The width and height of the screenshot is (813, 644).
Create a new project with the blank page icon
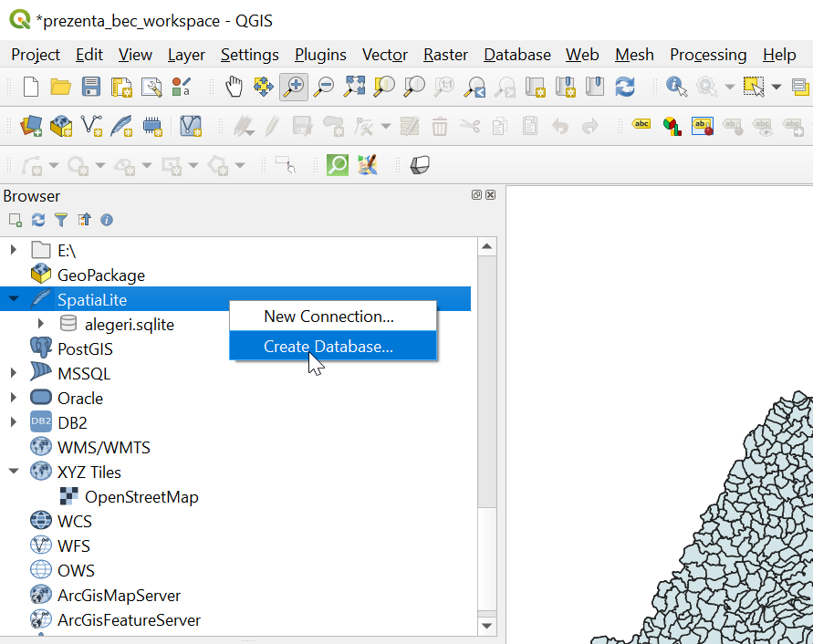31,87
